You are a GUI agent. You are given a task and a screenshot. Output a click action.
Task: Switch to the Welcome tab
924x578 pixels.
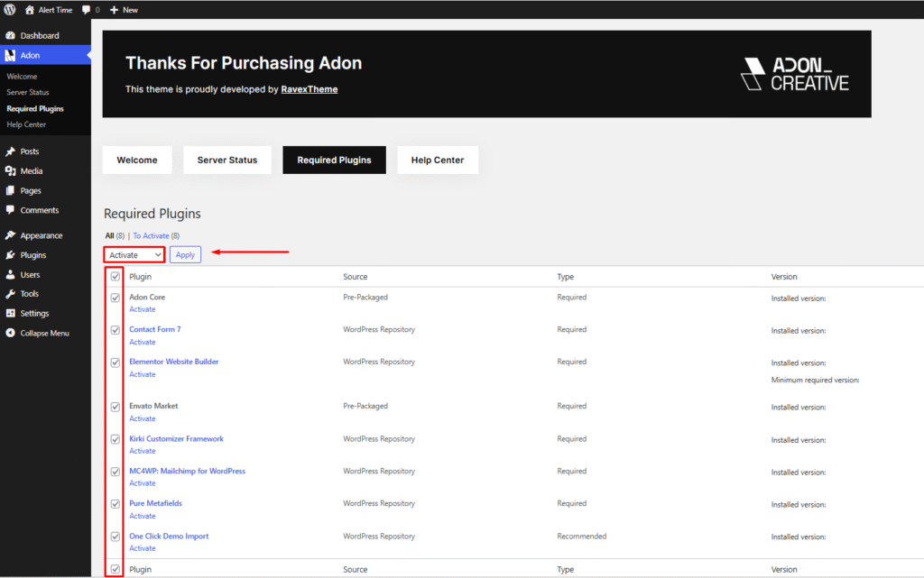coord(137,161)
